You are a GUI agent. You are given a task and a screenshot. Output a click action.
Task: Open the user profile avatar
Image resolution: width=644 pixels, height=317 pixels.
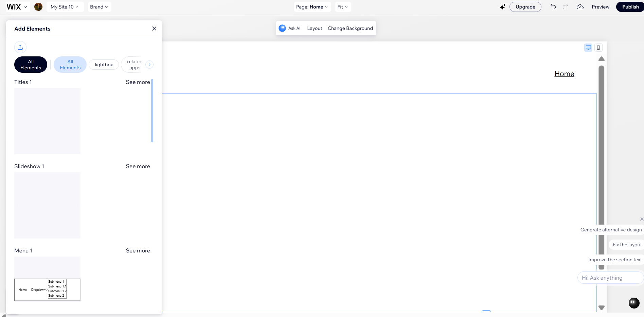click(38, 7)
